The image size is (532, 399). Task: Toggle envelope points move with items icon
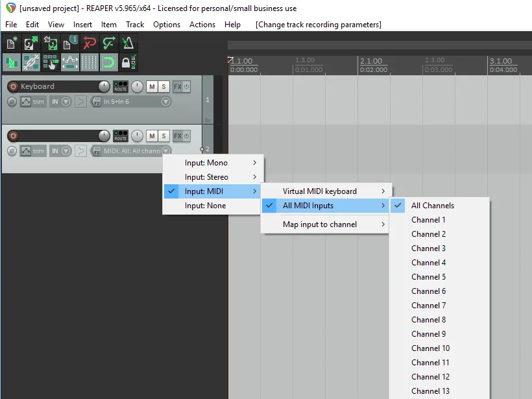pos(70,62)
